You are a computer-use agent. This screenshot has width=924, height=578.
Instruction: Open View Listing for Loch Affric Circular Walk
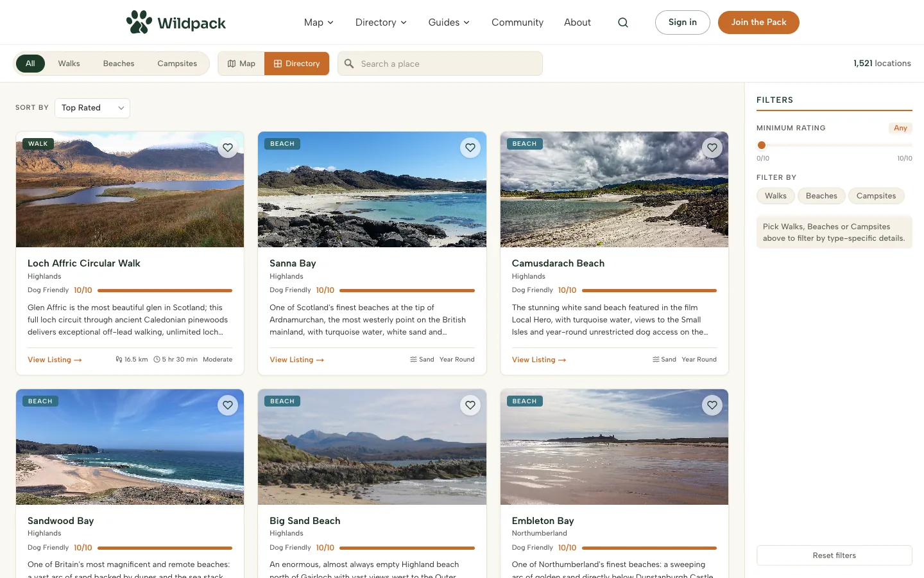click(55, 360)
